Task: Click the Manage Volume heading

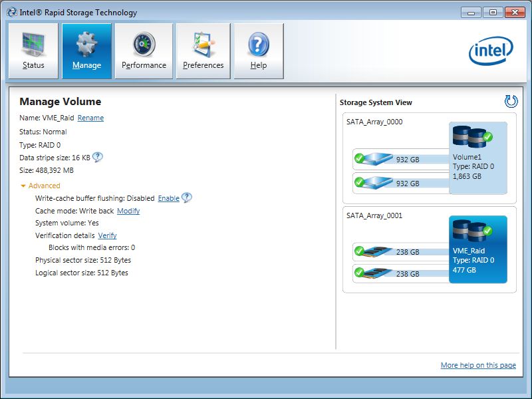Action: [61, 102]
